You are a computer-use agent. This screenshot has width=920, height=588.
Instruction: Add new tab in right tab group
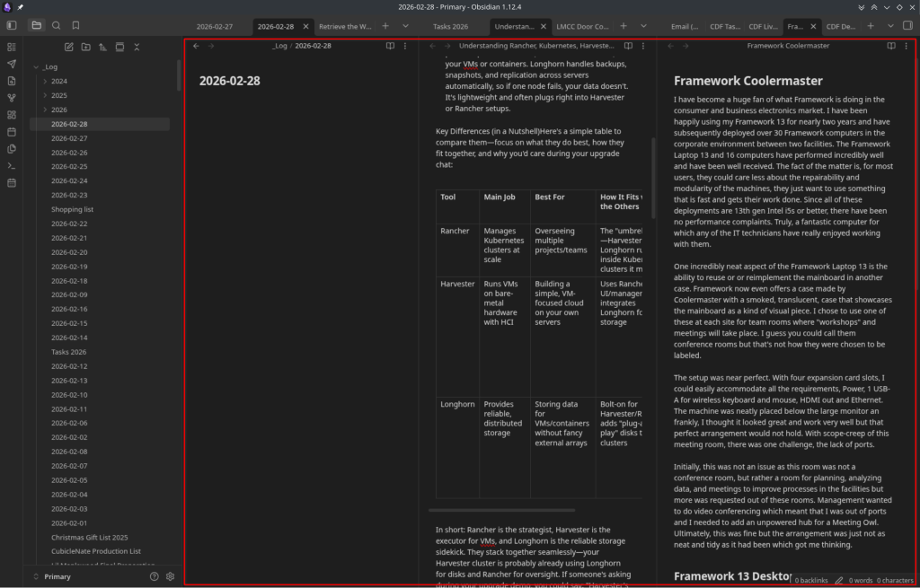[x=871, y=26]
